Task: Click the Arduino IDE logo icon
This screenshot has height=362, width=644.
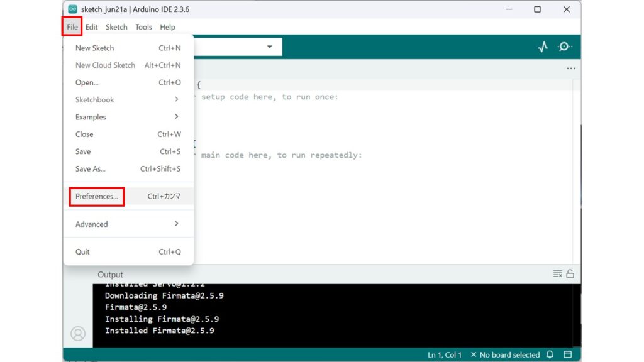Action: tap(73, 9)
